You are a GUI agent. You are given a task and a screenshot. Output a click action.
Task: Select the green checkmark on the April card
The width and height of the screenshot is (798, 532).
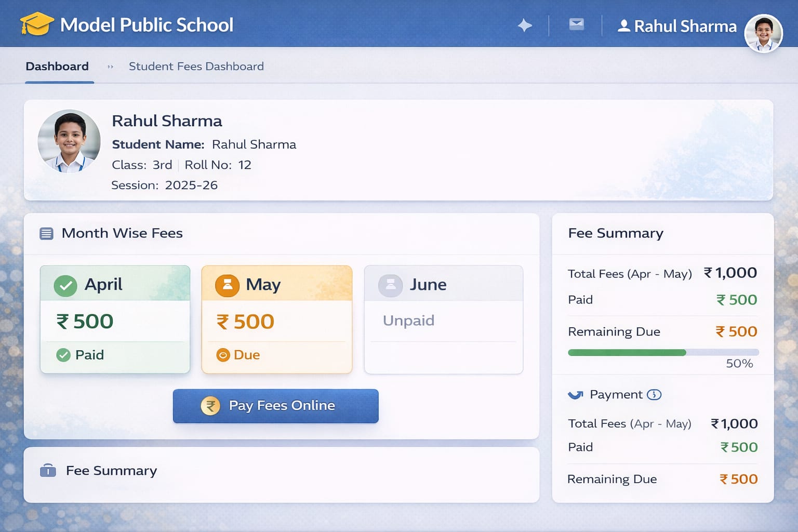point(65,285)
